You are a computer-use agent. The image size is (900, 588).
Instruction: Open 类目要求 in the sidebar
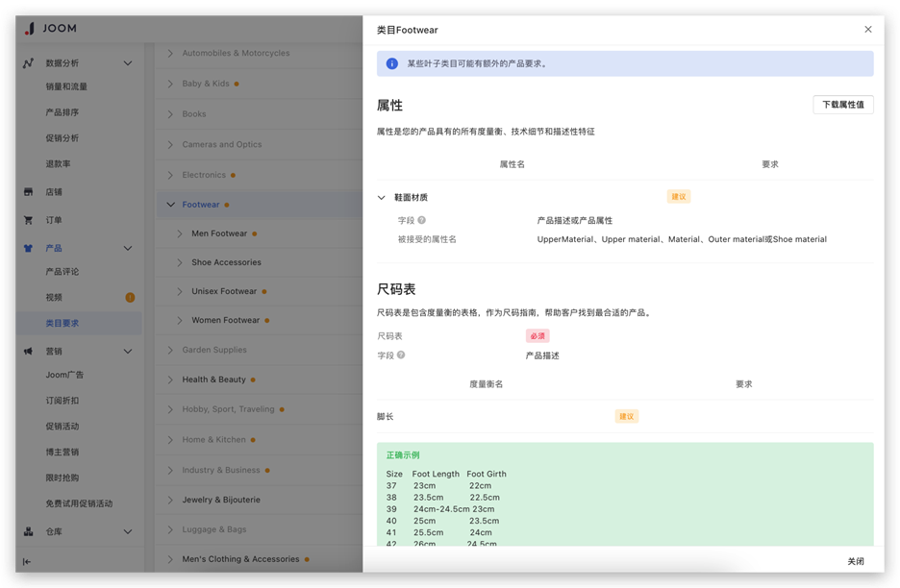pos(62,324)
